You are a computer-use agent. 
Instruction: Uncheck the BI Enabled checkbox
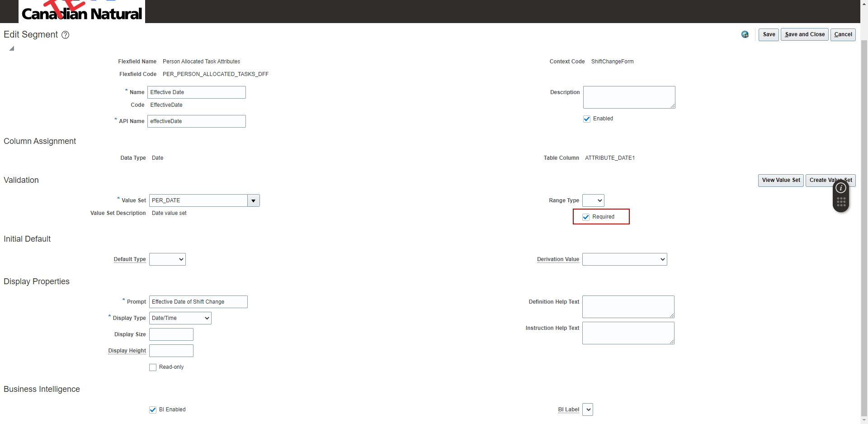point(153,410)
